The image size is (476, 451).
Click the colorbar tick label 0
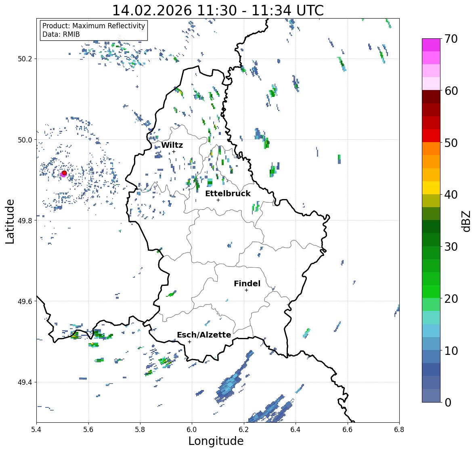point(448,403)
